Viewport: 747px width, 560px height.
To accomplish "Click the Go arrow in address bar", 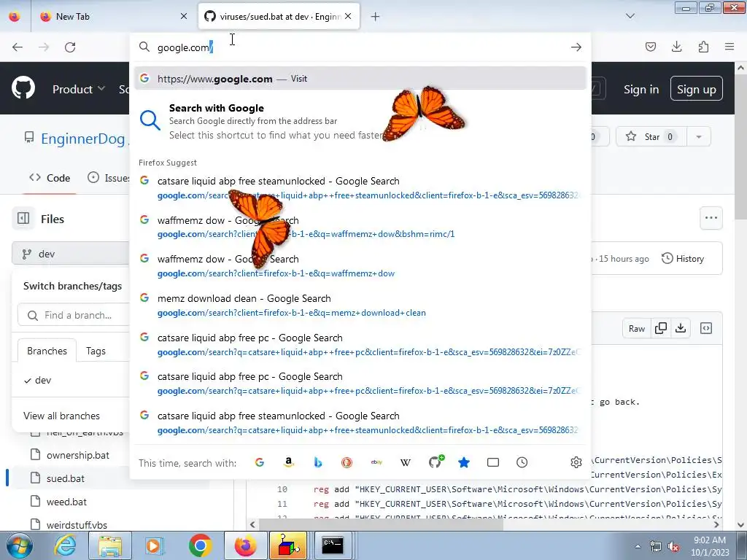I will (576, 47).
